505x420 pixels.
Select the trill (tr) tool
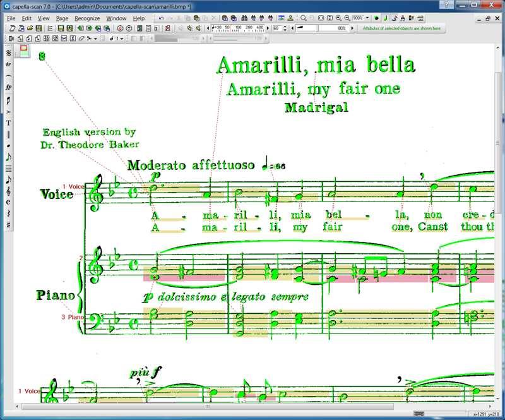(x=9, y=64)
